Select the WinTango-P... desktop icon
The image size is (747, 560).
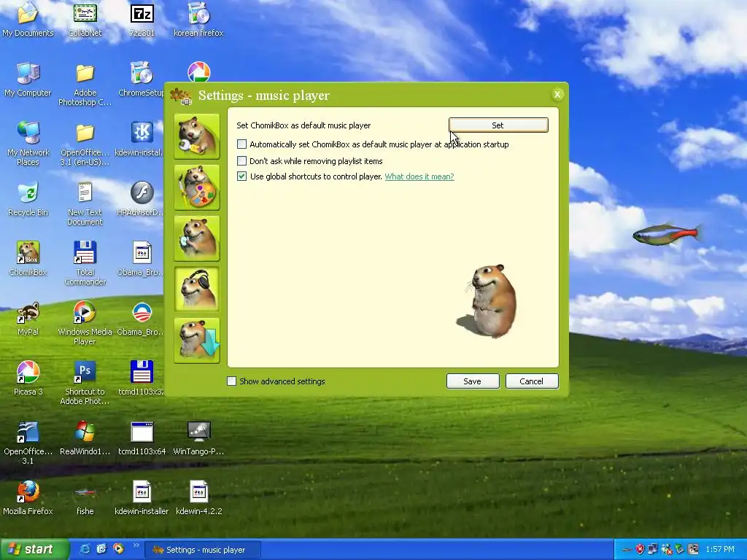click(198, 438)
